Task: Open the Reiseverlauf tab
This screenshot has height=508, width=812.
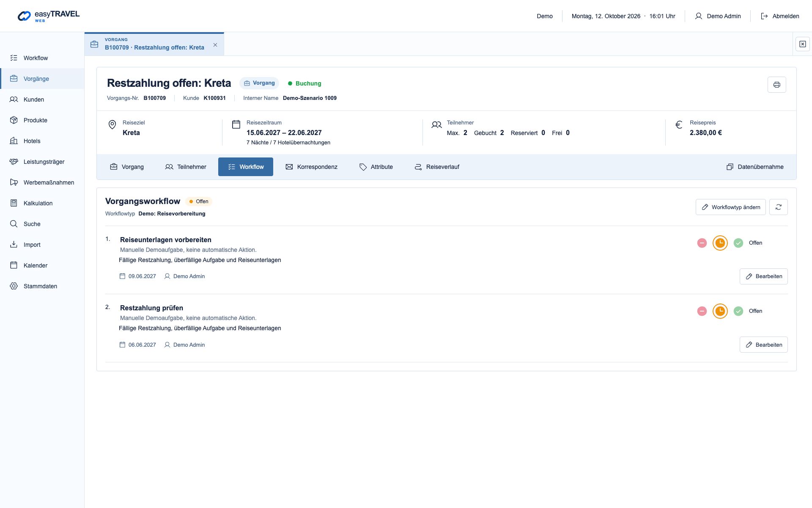Action: coord(437,167)
